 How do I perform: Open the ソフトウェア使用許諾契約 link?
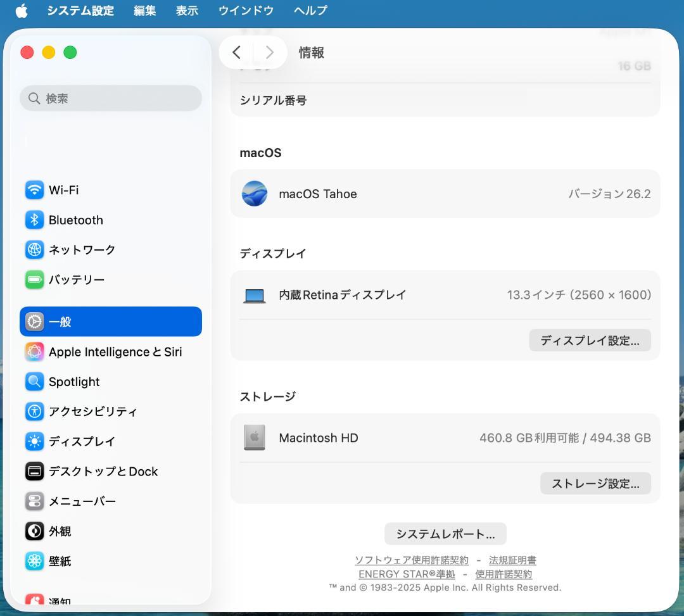coord(410,560)
